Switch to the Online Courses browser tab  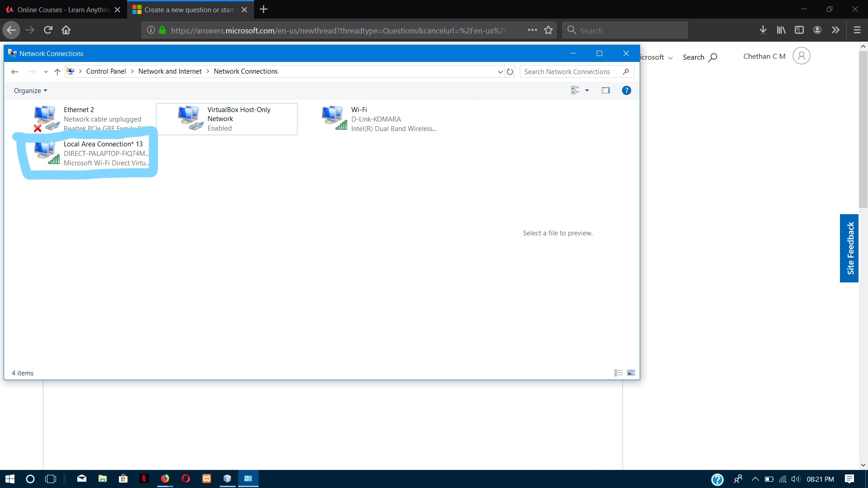pyautogui.click(x=63, y=9)
